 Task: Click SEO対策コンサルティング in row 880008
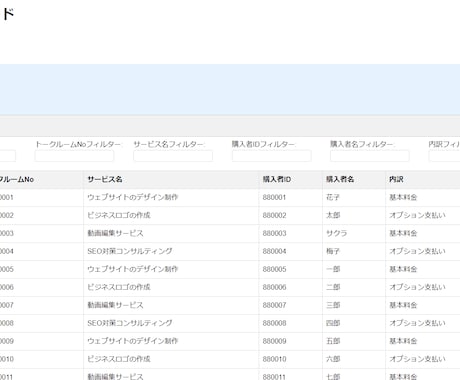[130, 323]
